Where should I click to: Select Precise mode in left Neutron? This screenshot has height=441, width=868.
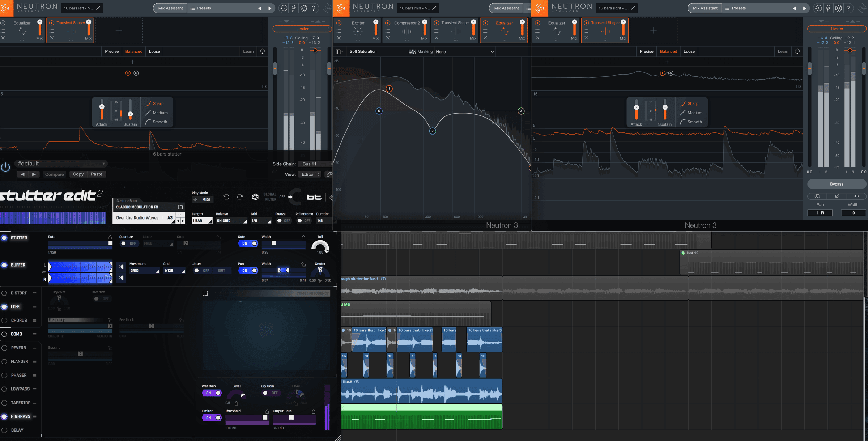point(112,51)
